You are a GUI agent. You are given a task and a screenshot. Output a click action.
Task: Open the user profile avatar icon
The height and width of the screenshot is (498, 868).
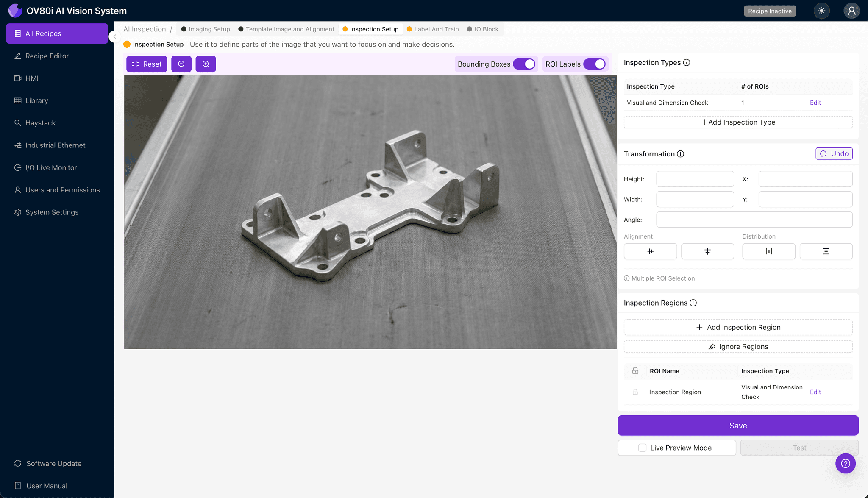tap(851, 11)
